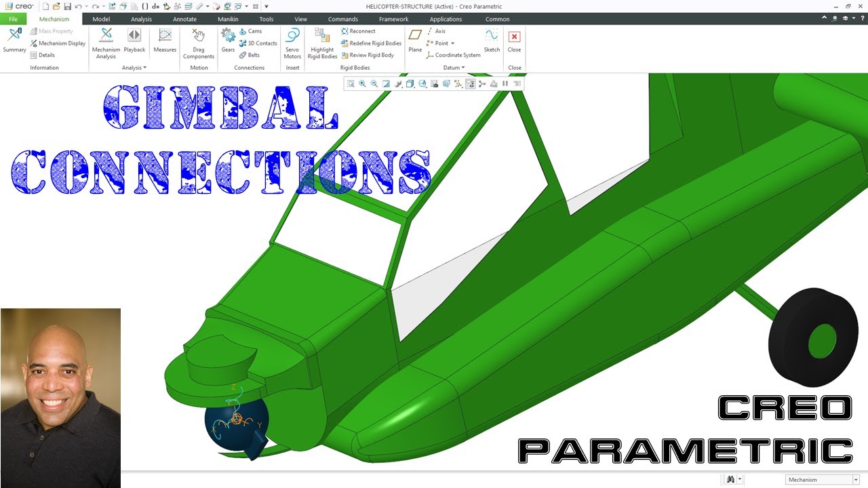Click the Reconnect command
This screenshot has height=488, width=868.
click(x=358, y=31)
